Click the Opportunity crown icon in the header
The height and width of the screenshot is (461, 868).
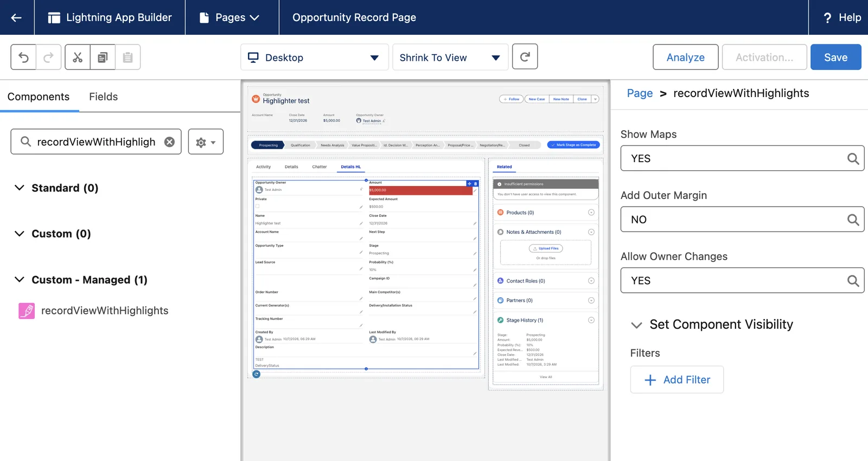pyautogui.click(x=256, y=99)
